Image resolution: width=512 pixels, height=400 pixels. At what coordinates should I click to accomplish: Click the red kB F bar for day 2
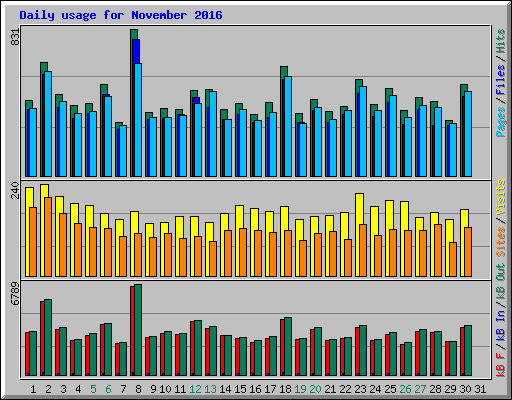(x=42, y=338)
